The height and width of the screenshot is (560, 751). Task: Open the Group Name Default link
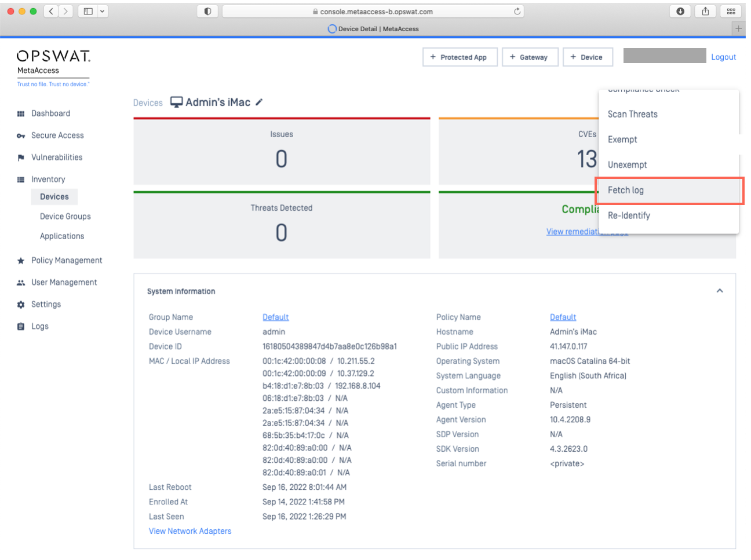click(275, 317)
